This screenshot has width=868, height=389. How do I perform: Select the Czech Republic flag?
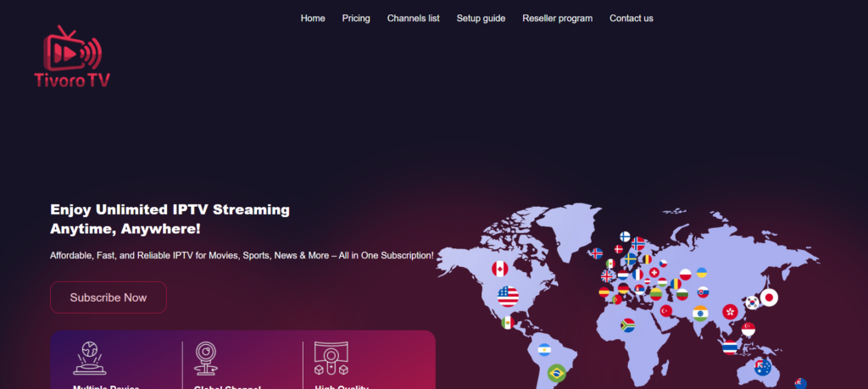click(663, 264)
